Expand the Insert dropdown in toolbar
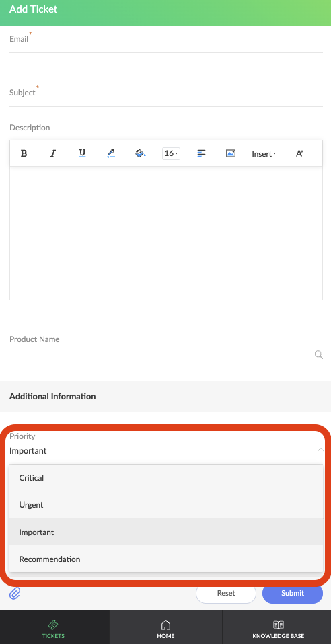 pos(264,154)
